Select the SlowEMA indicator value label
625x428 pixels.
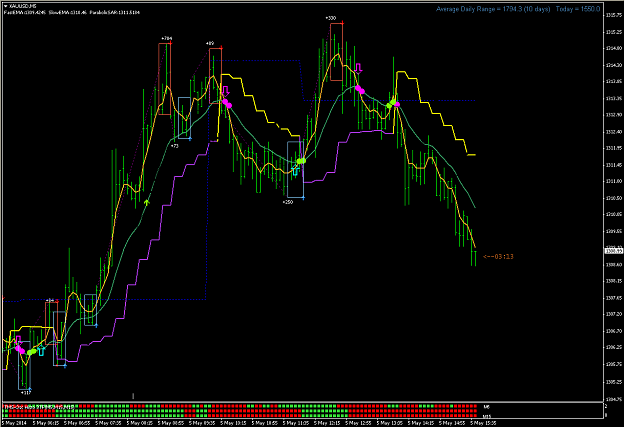click(68, 12)
